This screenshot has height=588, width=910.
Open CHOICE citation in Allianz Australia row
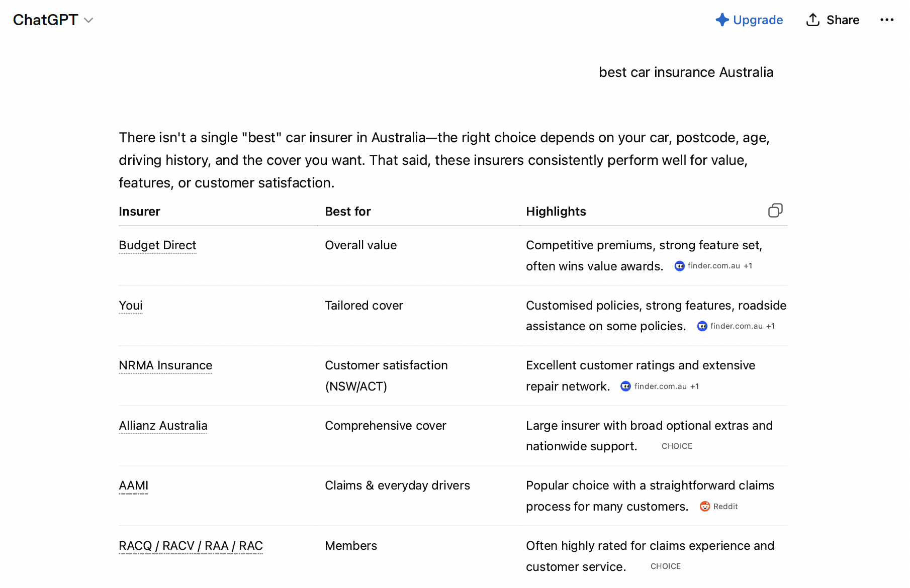pyautogui.click(x=677, y=446)
